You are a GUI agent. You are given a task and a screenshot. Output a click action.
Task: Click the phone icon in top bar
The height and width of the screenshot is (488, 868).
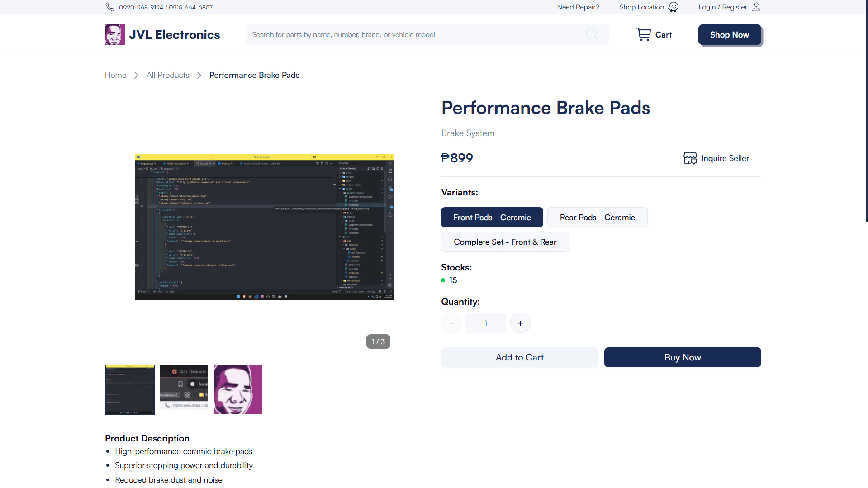pyautogui.click(x=109, y=7)
